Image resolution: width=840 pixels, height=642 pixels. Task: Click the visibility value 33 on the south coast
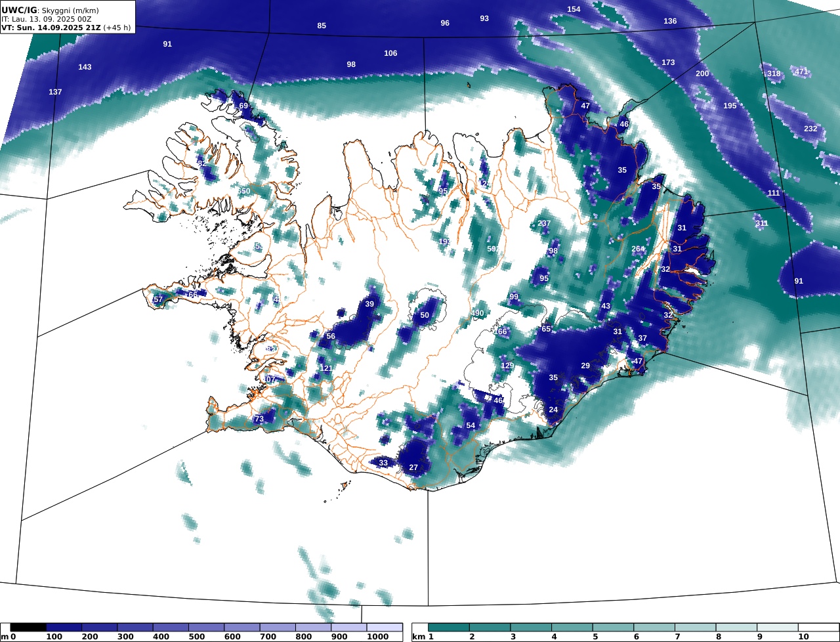click(383, 463)
